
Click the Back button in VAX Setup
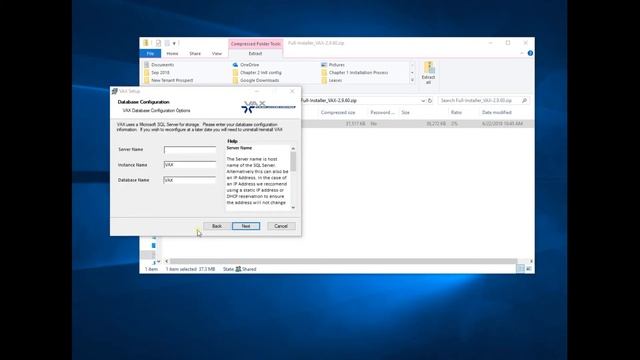(217, 226)
